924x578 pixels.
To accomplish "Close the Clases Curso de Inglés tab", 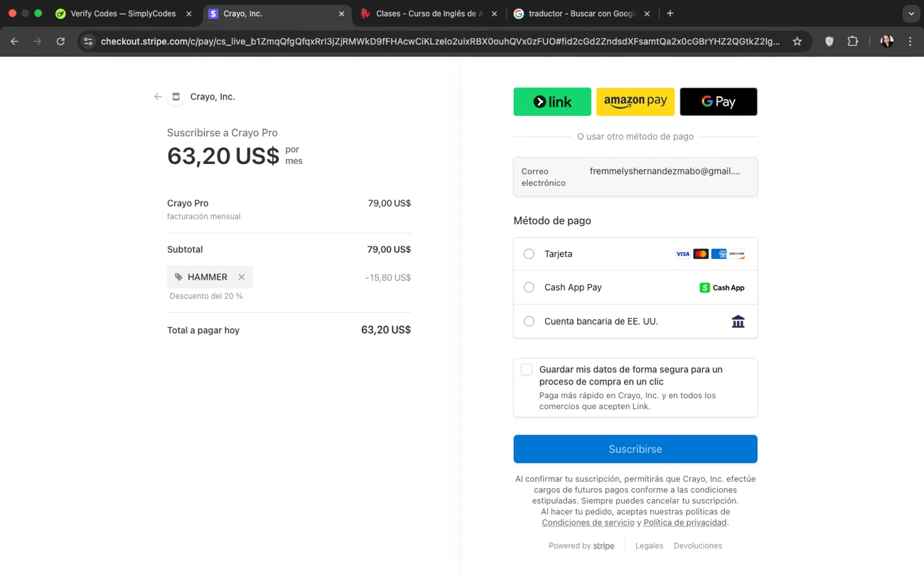I will coord(494,14).
